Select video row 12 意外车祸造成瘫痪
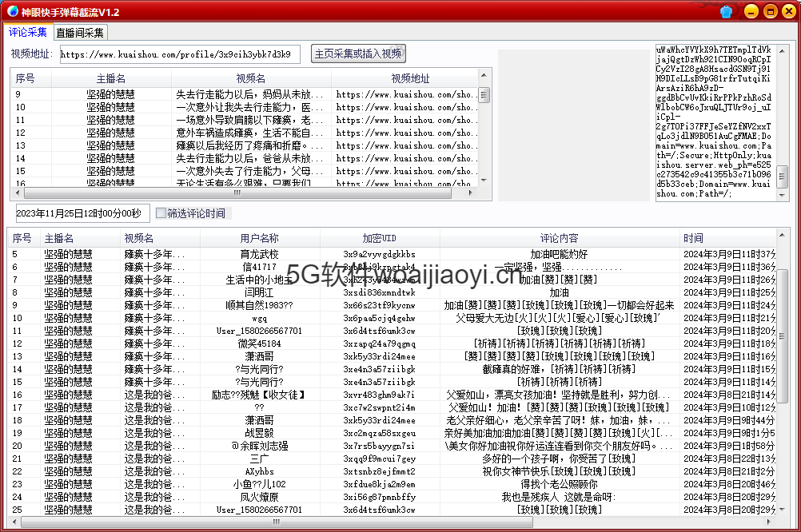 click(245, 133)
